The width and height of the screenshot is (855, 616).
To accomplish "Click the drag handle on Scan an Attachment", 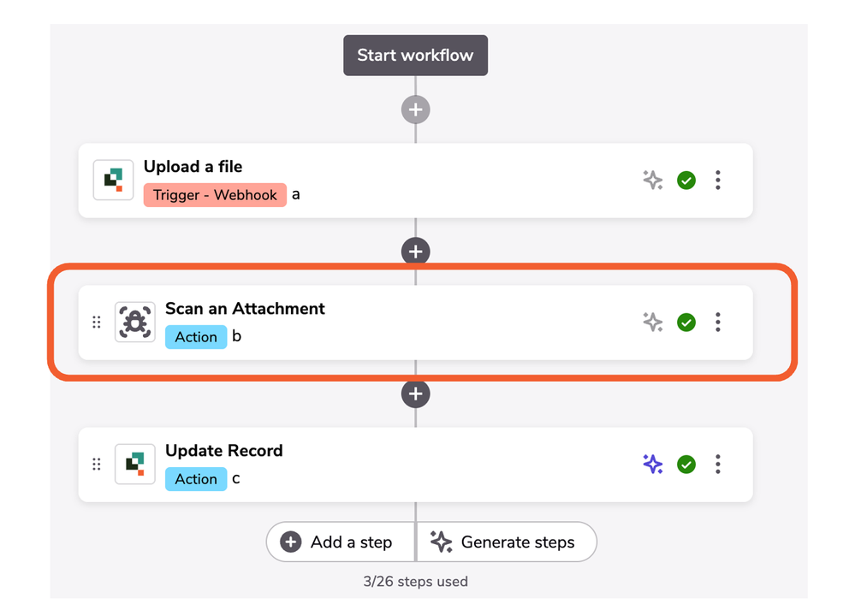I will tap(97, 322).
